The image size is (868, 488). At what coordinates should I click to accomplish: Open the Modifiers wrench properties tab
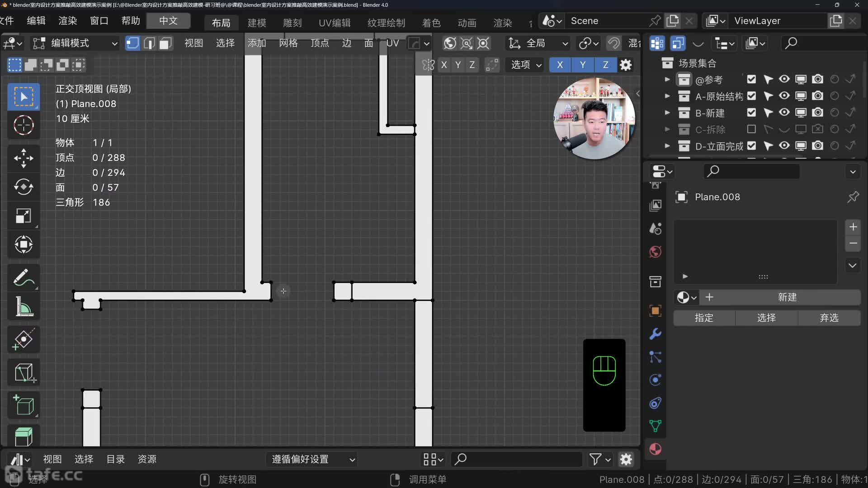click(x=655, y=334)
